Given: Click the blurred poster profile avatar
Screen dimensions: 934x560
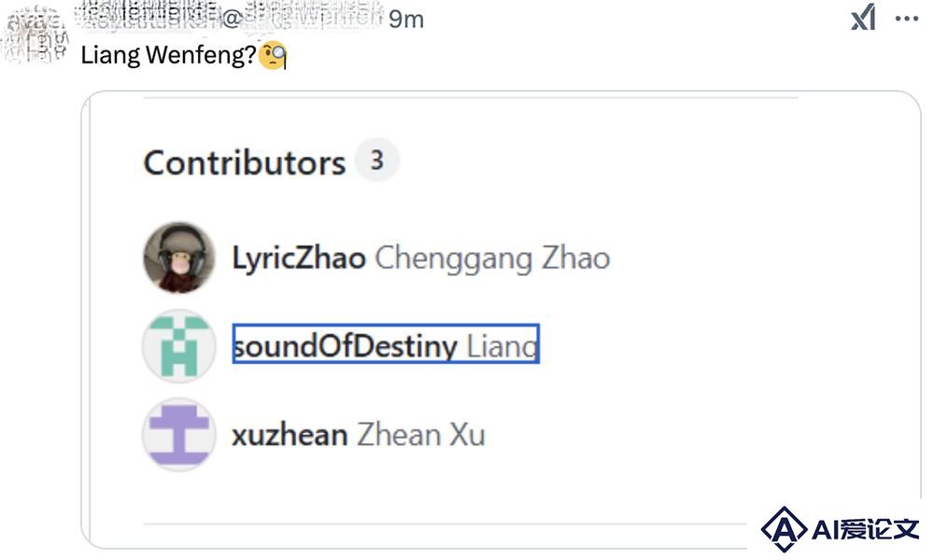Looking at the screenshot, I should (35, 35).
